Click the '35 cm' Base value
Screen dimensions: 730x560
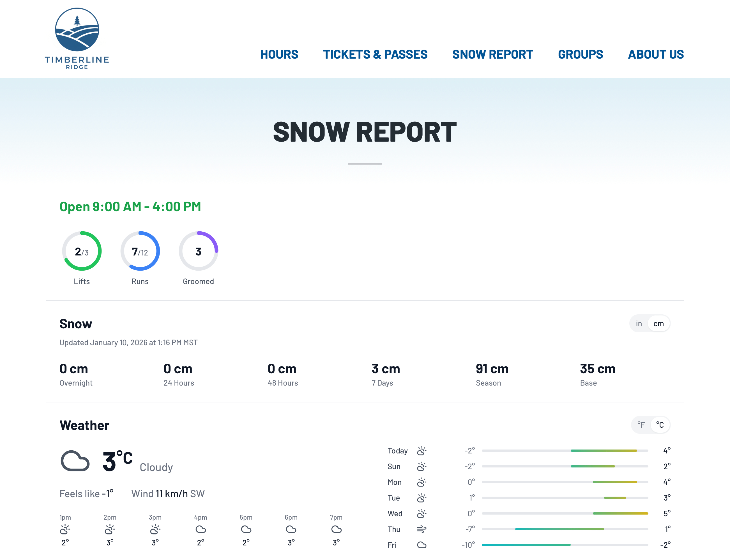click(x=598, y=369)
